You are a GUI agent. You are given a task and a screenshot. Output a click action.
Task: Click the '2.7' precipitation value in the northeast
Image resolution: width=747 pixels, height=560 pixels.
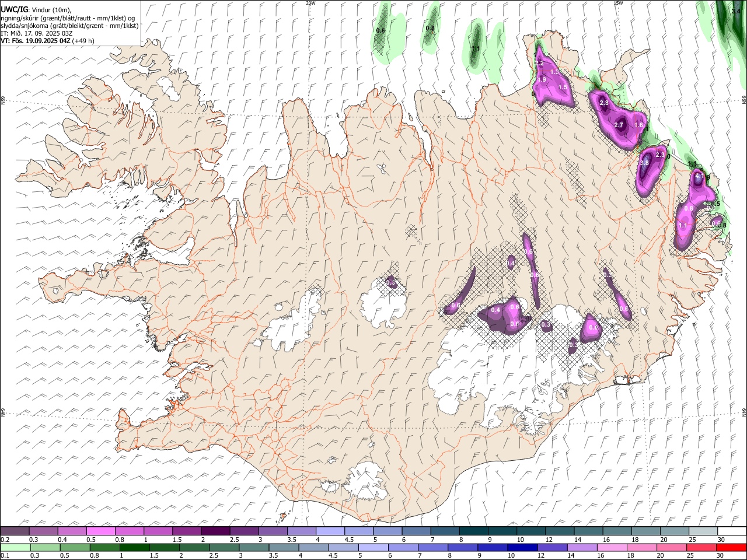tap(619, 125)
